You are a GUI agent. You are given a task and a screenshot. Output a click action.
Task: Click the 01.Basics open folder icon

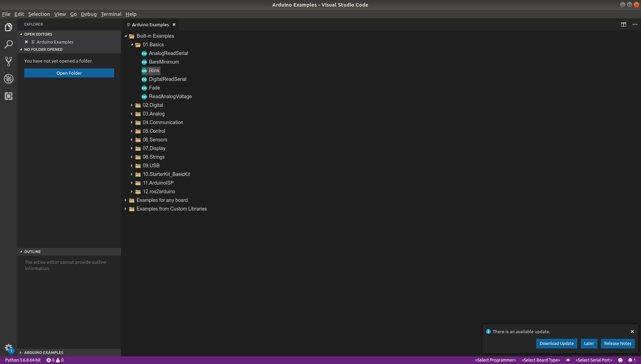(x=138, y=45)
